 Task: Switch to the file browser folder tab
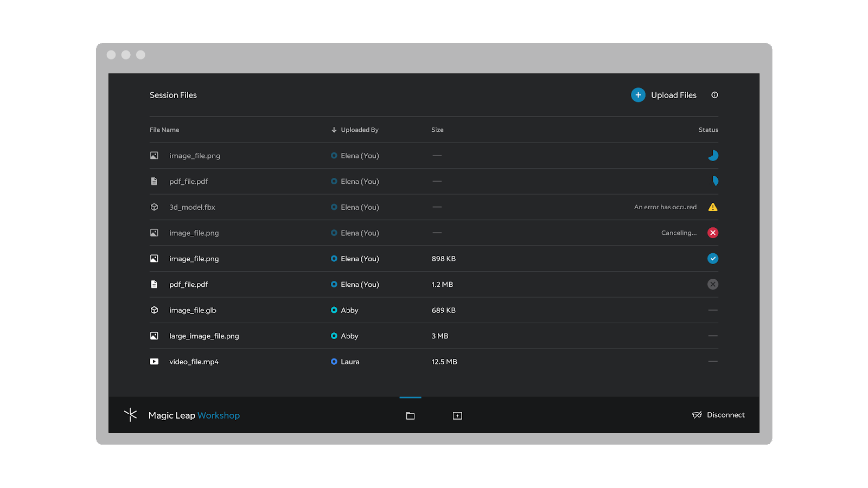click(410, 415)
